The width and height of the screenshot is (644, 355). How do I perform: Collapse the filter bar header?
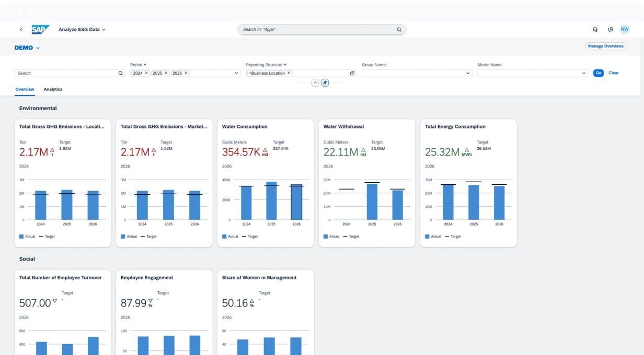point(315,83)
